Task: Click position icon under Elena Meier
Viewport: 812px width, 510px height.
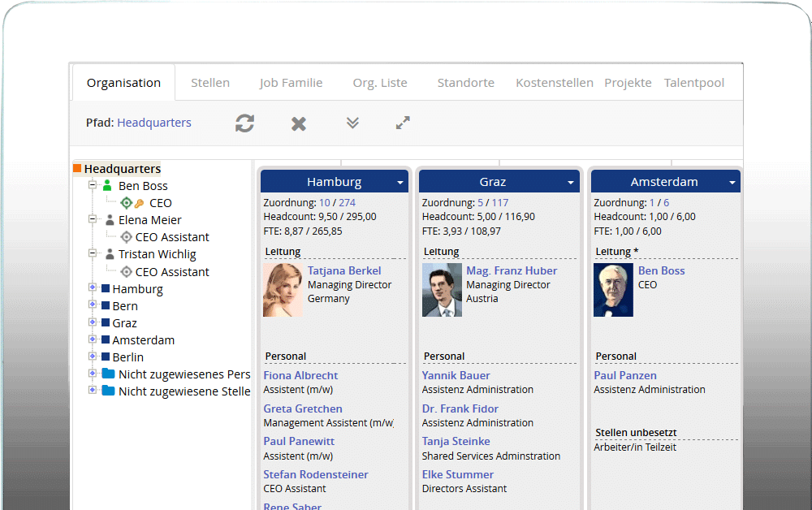Action: coord(127,237)
